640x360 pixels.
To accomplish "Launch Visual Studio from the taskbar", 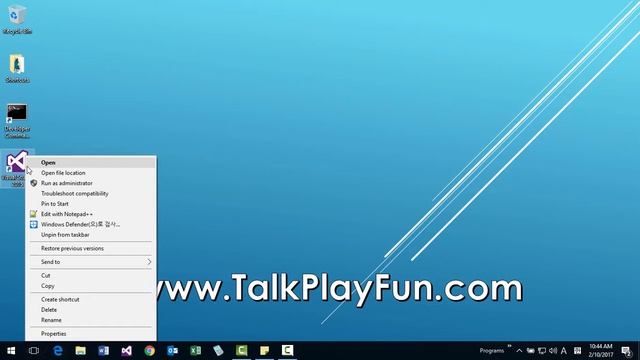I will point(127,351).
